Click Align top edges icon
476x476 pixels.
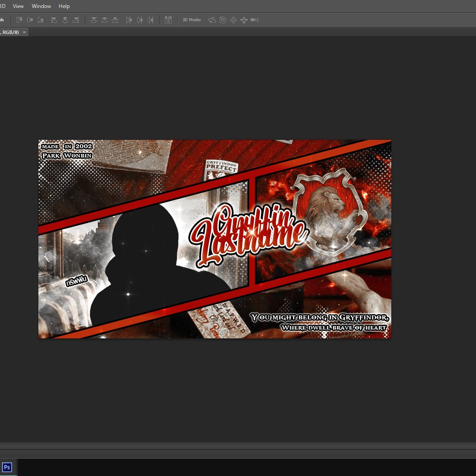19,20
